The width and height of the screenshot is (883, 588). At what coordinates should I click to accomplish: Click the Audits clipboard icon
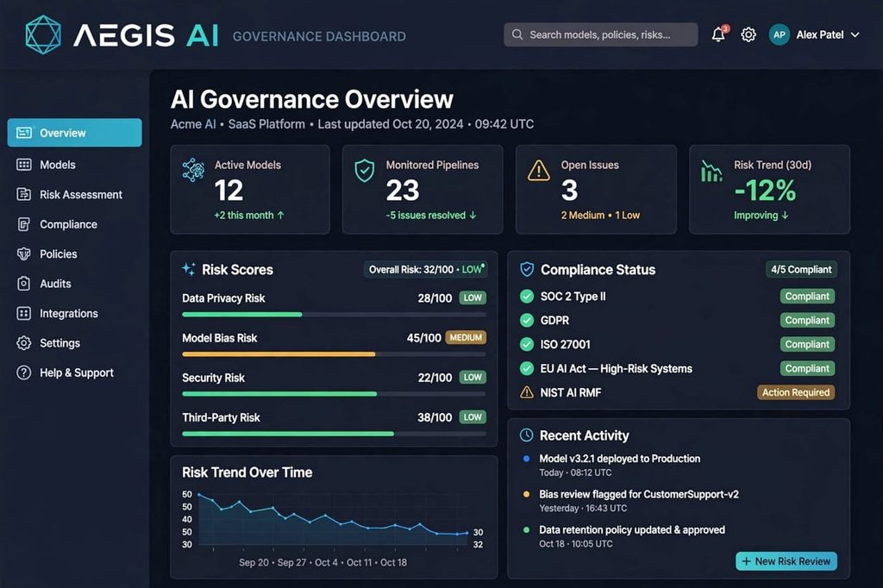click(23, 284)
